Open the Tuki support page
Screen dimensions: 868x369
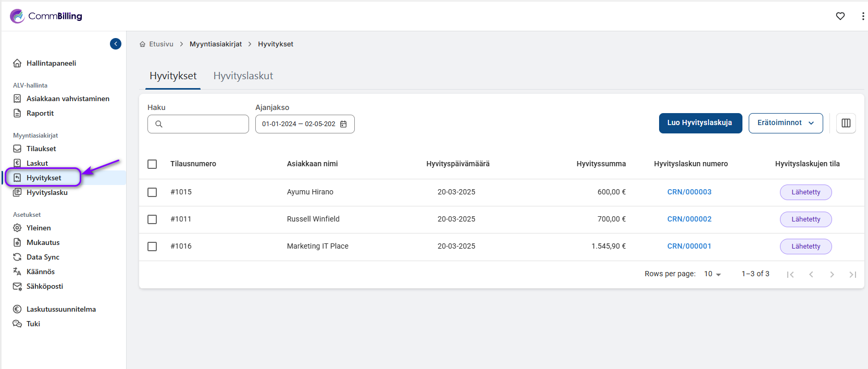pyautogui.click(x=33, y=324)
